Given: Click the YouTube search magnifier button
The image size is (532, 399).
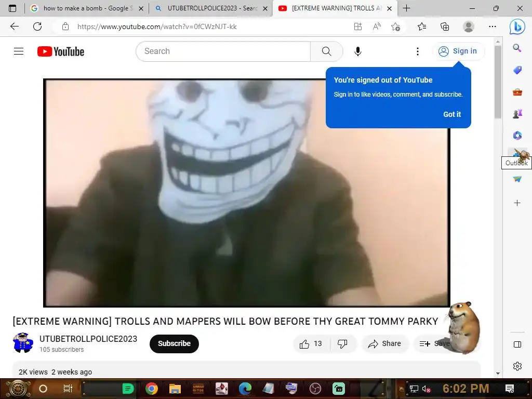Looking at the screenshot, I should pos(326,51).
